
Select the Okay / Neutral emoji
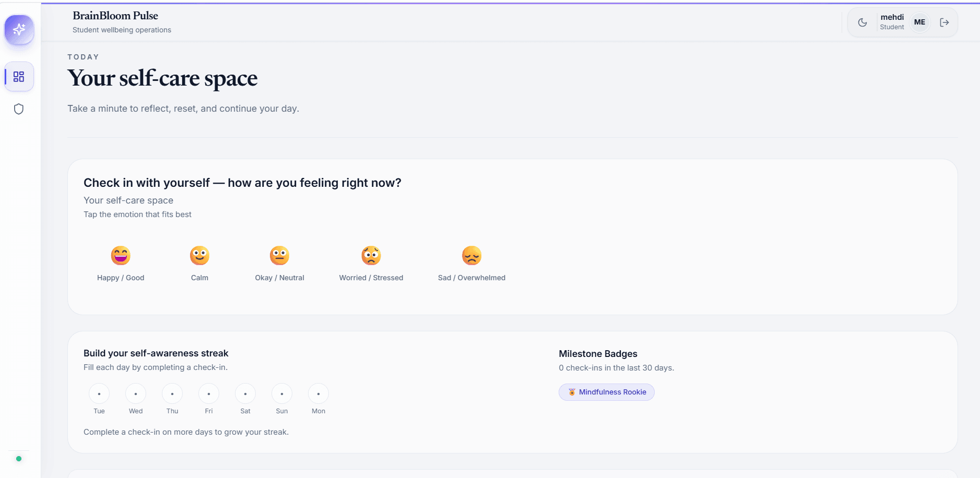(279, 256)
